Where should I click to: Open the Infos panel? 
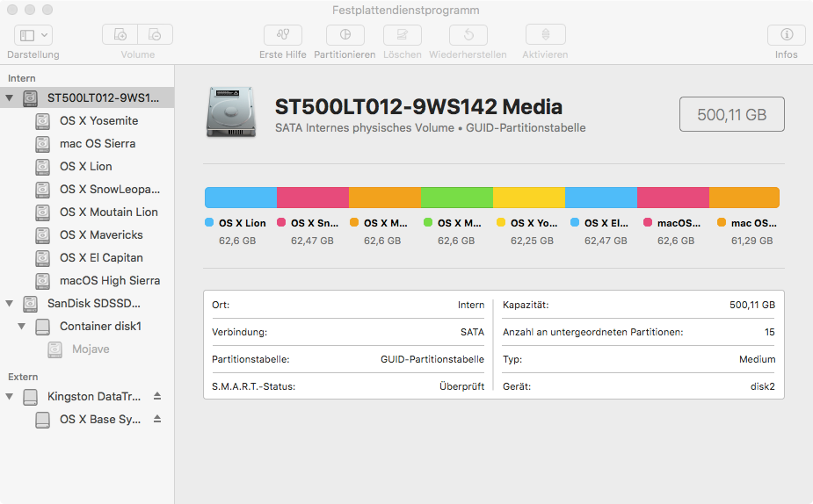click(786, 35)
